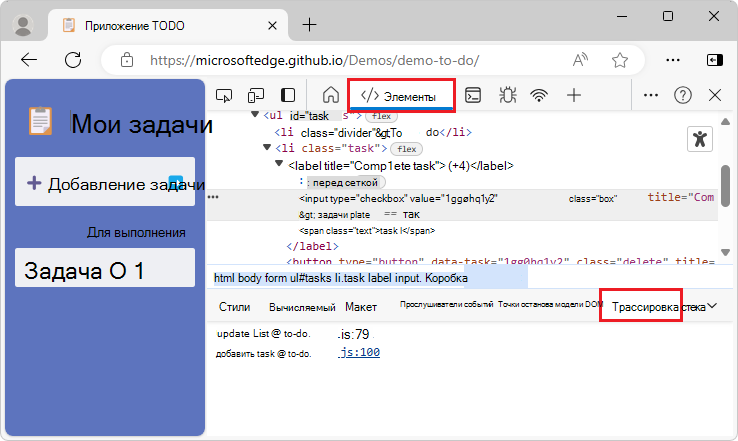This screenshot has height=441, width=738.
Task: View site information lock icon
Action: 127,60
